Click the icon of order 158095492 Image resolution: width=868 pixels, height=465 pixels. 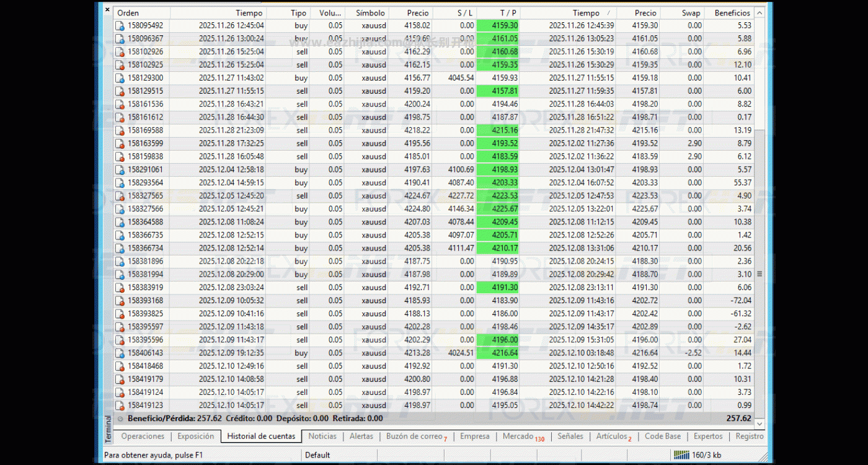click(120, 25)
